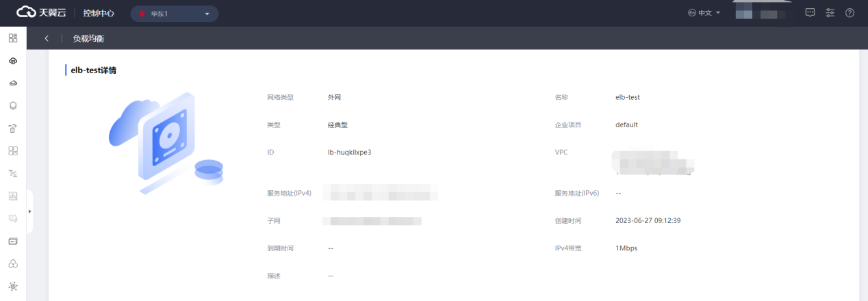Open the hexagon icon in the sidebar
The height and width of the screenshot is (301, 868).
(13, 105)
